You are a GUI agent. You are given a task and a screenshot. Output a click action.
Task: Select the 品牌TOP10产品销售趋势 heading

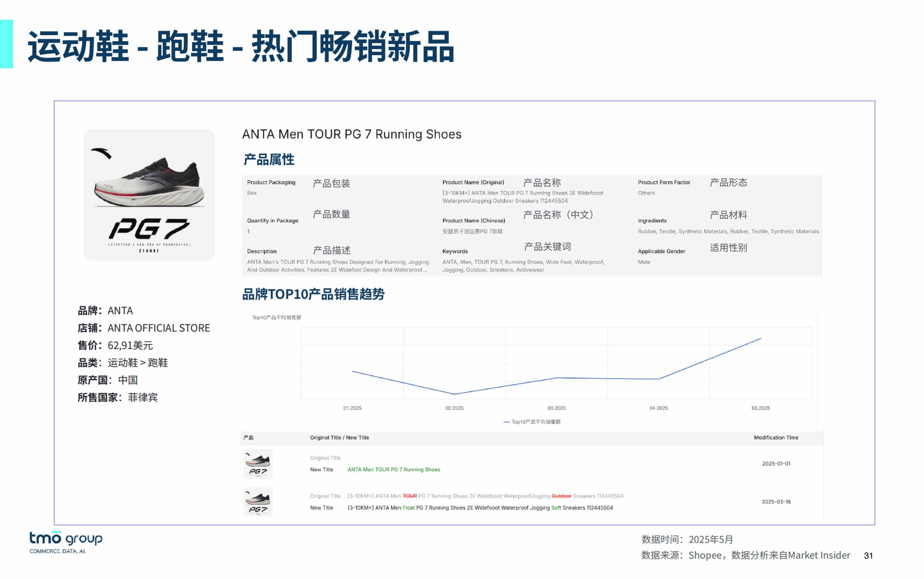[313, 294]
